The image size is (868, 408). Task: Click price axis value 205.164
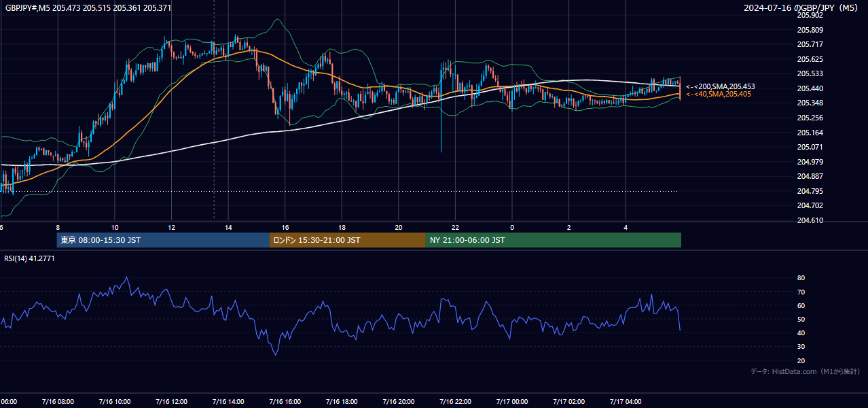point(810,133)
